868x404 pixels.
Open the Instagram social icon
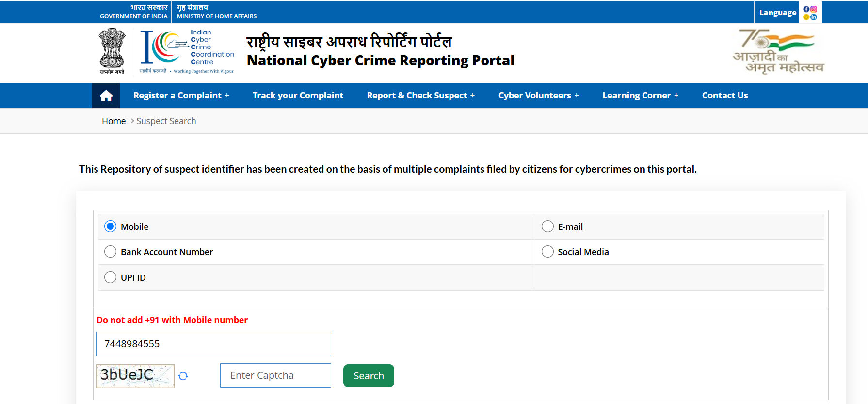(x=814, y=9)
